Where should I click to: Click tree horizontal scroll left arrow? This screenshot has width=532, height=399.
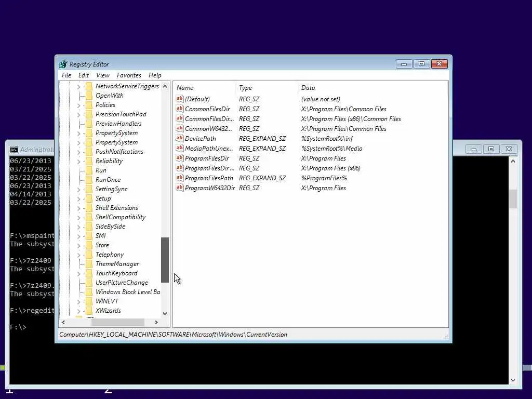click(x=63, y=322)
